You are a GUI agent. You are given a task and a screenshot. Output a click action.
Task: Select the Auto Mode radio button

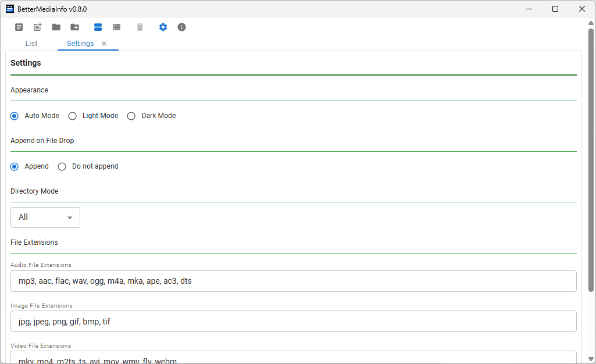(15, 116)
